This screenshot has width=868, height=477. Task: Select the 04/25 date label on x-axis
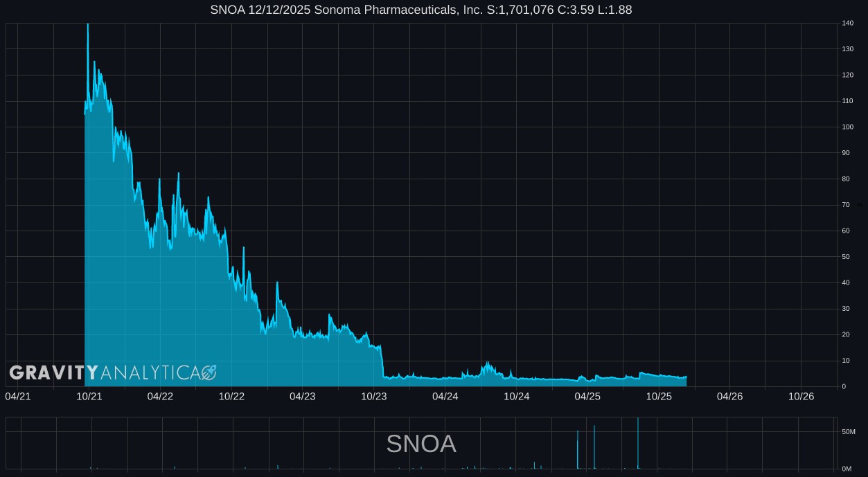[x=588, y=396]
